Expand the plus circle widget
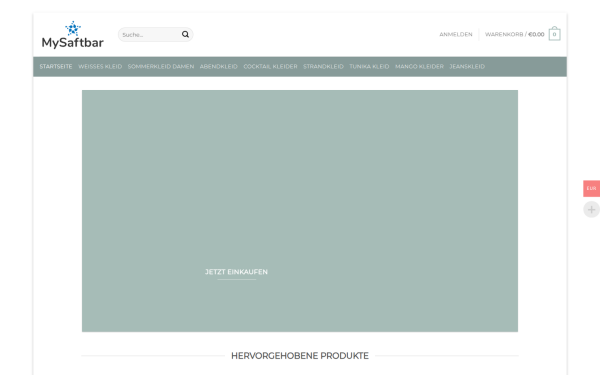The width and height of the screenshot is (600, 375). [591, 210]
